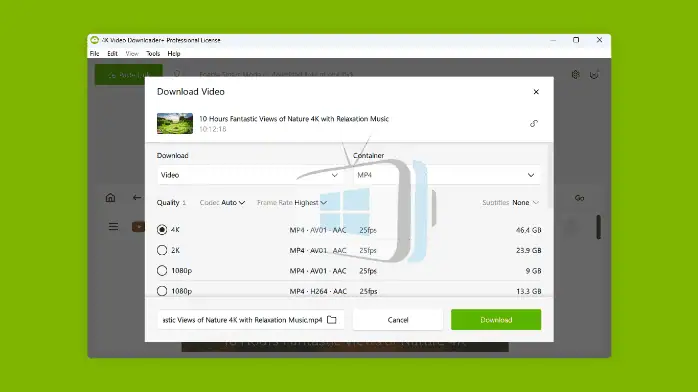698x392 pixels.
Task: Click the Paste Link button
Action: 129,75
